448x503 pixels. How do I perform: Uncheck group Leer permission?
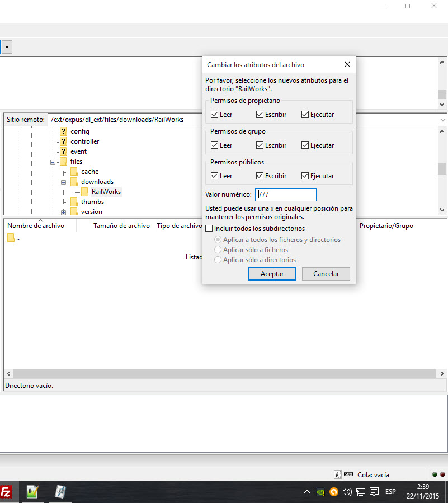[215, 145]
